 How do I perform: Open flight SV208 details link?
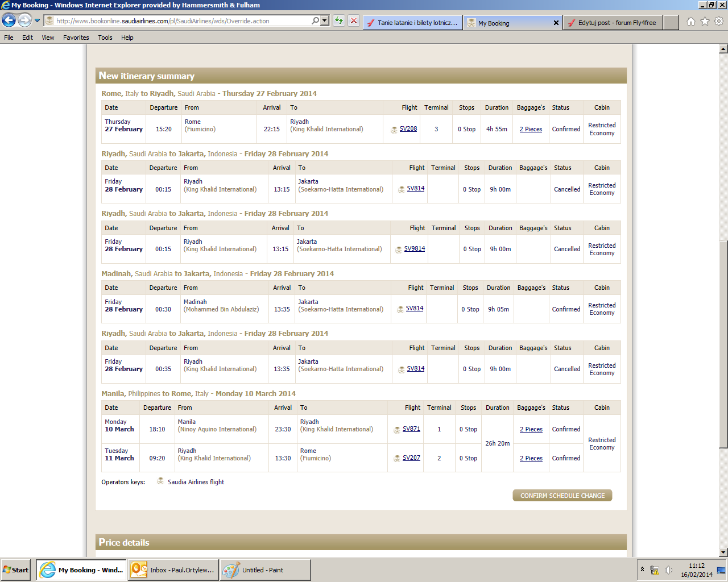[408, 129]
